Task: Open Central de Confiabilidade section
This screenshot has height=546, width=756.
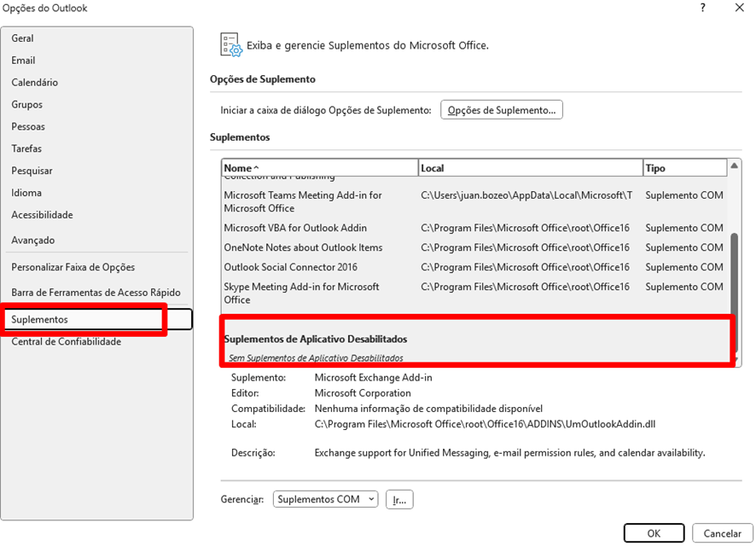Action: point(67,342)
